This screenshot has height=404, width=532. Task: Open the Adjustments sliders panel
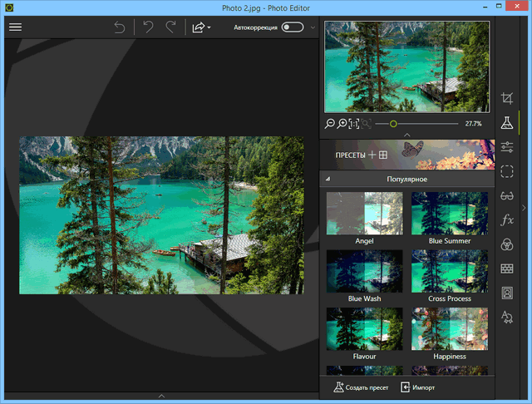pyautogui.click(x=507, y=147)
